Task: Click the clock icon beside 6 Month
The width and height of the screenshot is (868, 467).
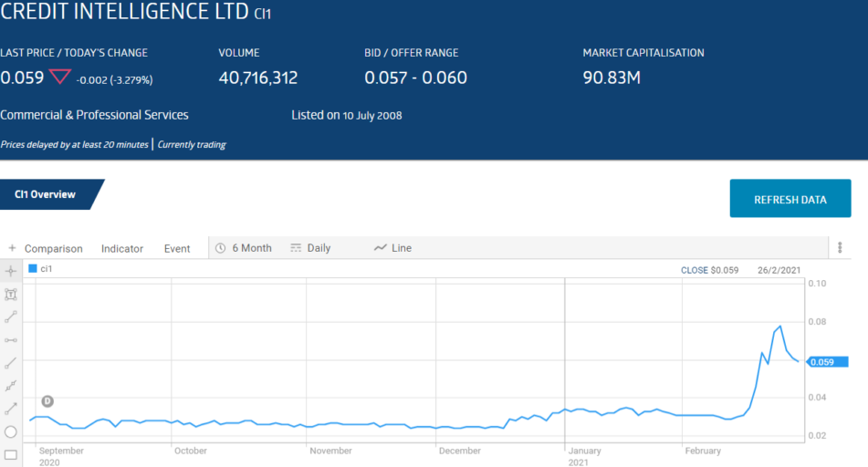Action: 220,248
